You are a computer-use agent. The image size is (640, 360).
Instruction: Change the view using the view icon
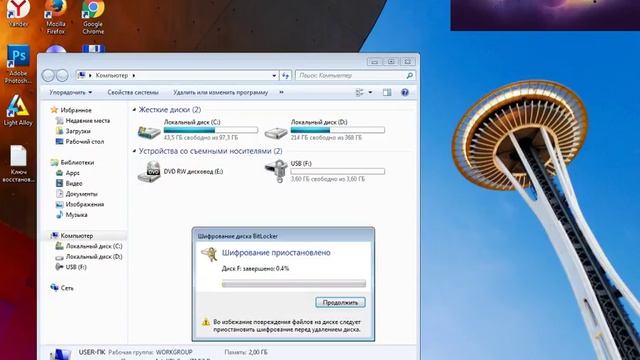[360, 93]
